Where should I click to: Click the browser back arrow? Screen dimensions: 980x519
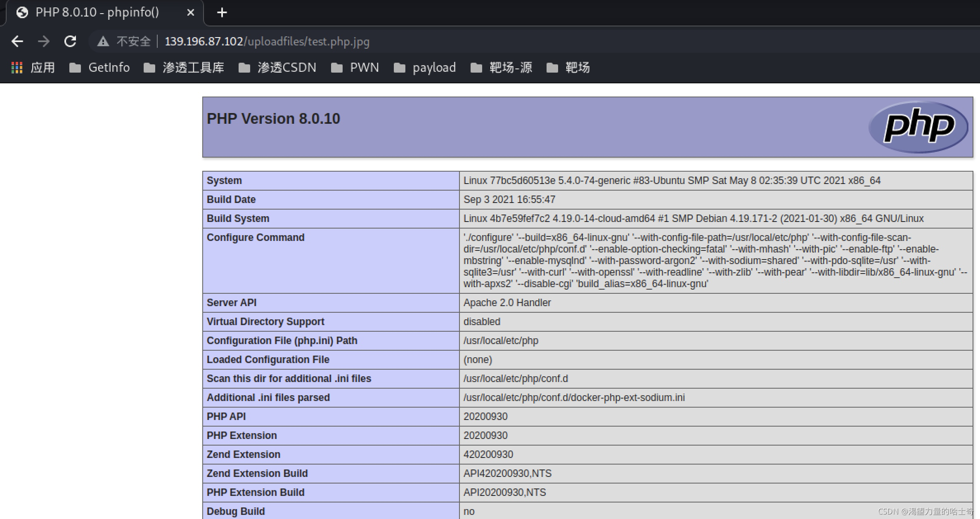(x=17, y=41)
